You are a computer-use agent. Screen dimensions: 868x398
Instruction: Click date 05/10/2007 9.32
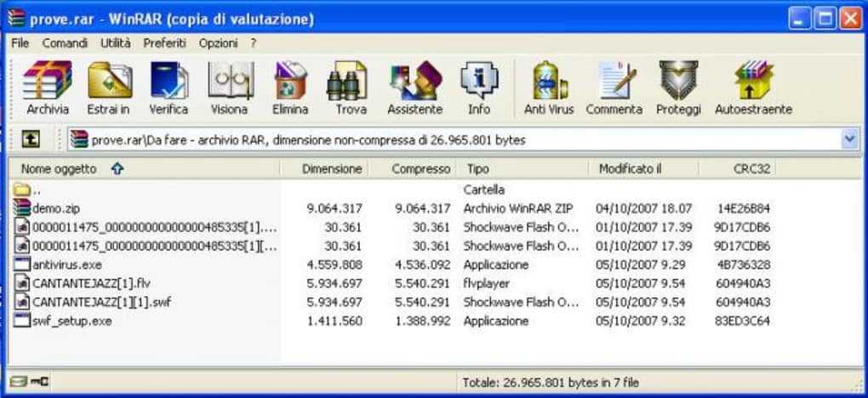click(x=640, y=321)
